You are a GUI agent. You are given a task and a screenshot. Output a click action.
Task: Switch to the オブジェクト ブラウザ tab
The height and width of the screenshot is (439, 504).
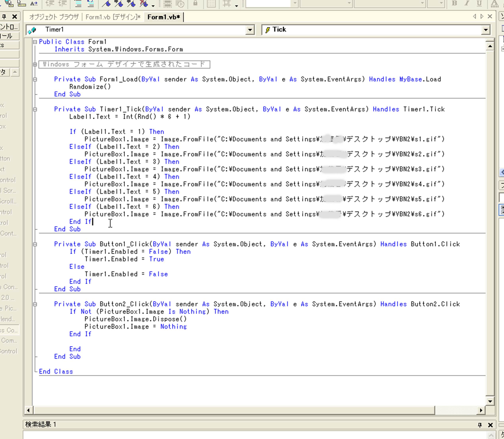(x=54, y=17)
